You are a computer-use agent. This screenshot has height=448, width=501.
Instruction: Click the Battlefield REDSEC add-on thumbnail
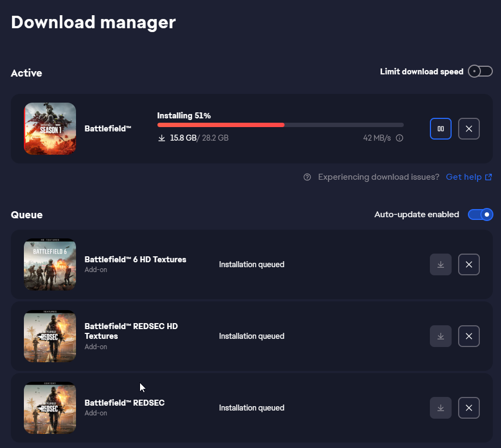click(x=50, y=408)
